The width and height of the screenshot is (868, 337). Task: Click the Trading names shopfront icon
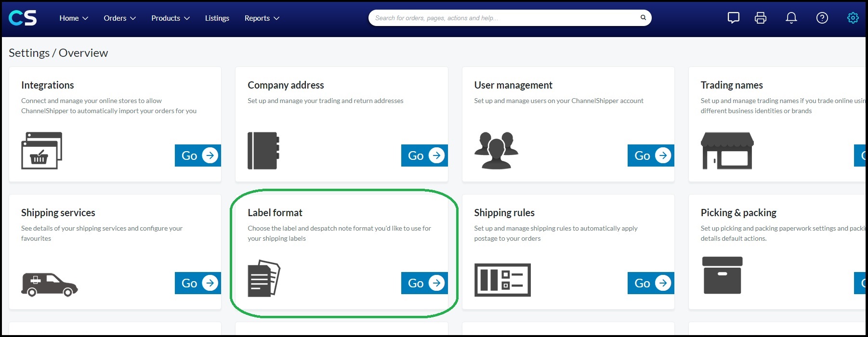pyautogui.click(x=727, y=150)
